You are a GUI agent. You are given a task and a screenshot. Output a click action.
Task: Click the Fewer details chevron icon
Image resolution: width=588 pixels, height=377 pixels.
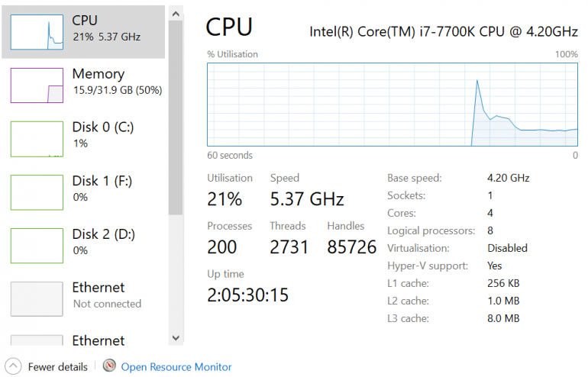13,366
